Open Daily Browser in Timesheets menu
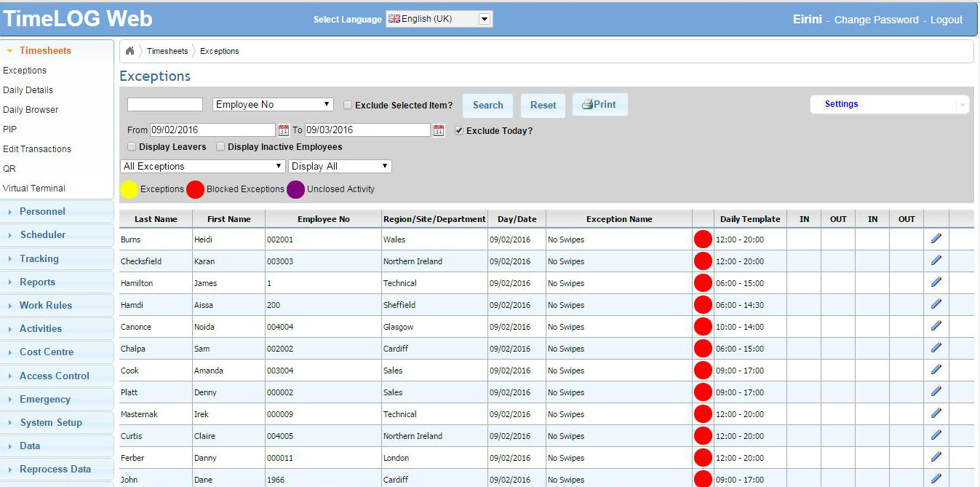This screenshot has height=487, width=980. 31,110
